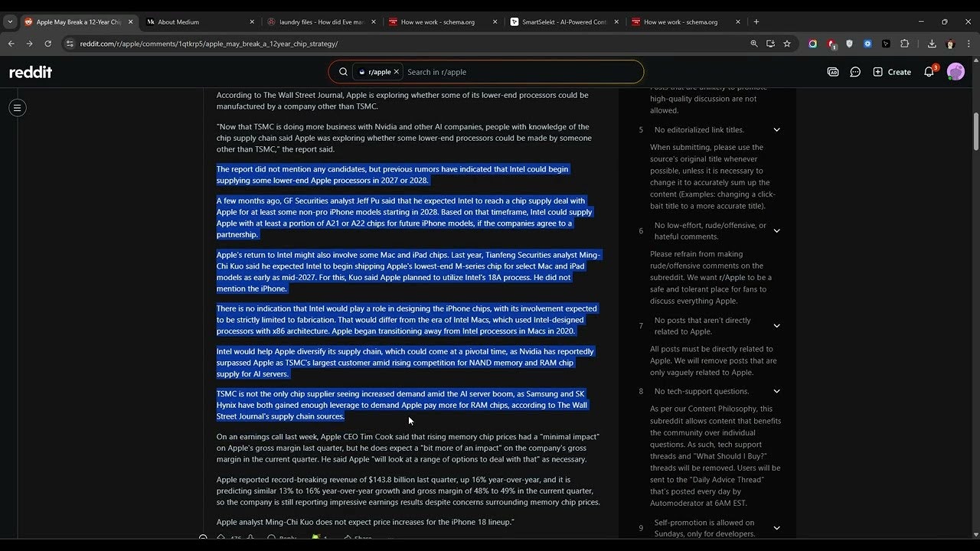The width and height of the screenshot is (980, 551).
Task: Click the paragraph starting 'Apple reported record-breaking revenue'
Action: click(x=407, y=491)
